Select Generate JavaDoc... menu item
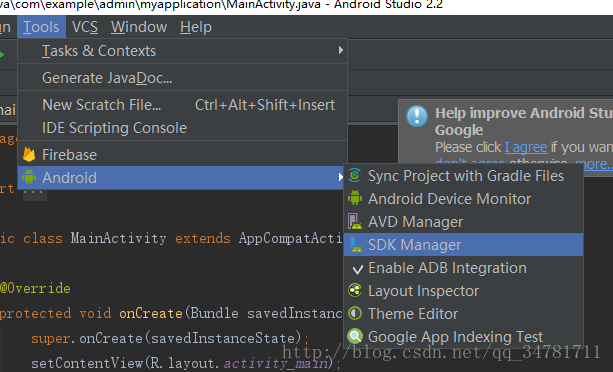Screen dimensions: 613x372 [183, 78]
